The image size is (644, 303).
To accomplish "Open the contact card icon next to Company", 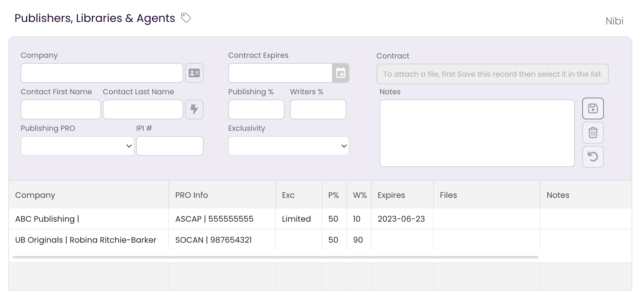I will click(x=194, y=73).
